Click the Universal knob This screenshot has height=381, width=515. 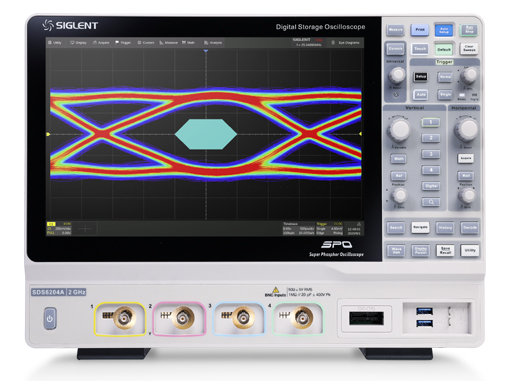pyautogui.click(x=397, y=75)
